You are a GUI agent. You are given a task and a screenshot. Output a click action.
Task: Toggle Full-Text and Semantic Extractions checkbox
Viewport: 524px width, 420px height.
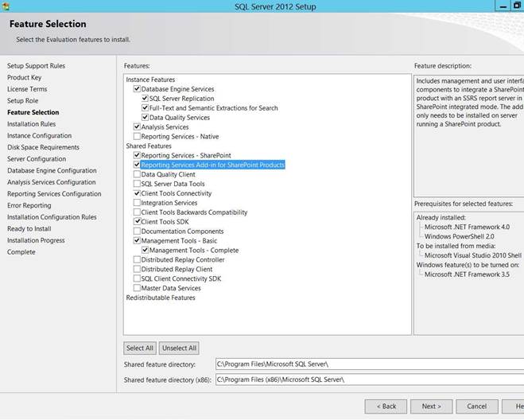(145, 107)
